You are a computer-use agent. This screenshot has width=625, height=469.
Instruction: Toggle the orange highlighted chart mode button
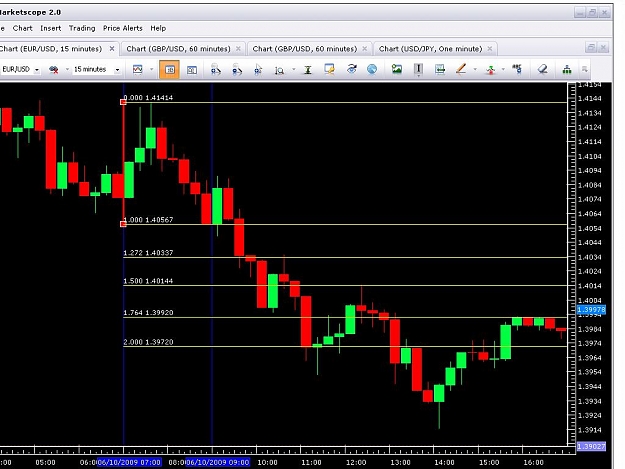pyautogui.click(x=169, y=70)
